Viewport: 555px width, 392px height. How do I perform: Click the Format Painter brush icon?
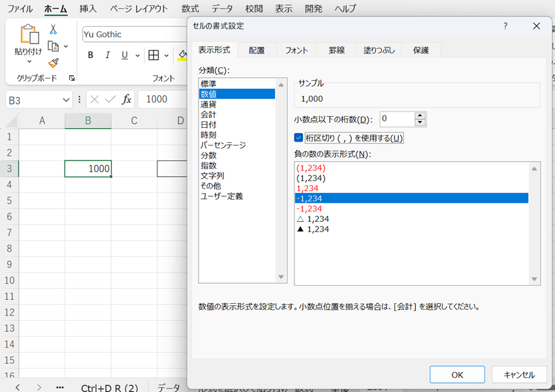tap(53, 63)
